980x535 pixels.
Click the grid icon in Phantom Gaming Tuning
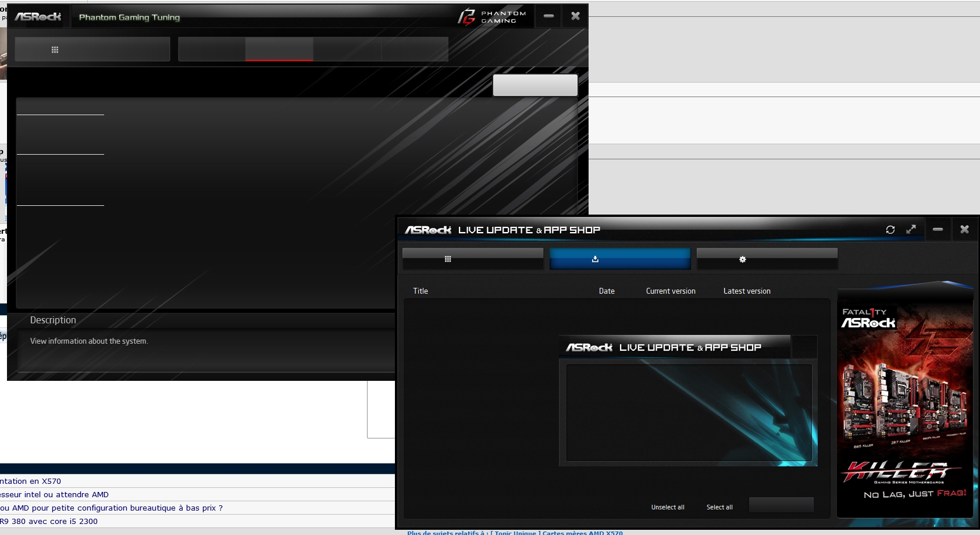click(x=55, y=50)
